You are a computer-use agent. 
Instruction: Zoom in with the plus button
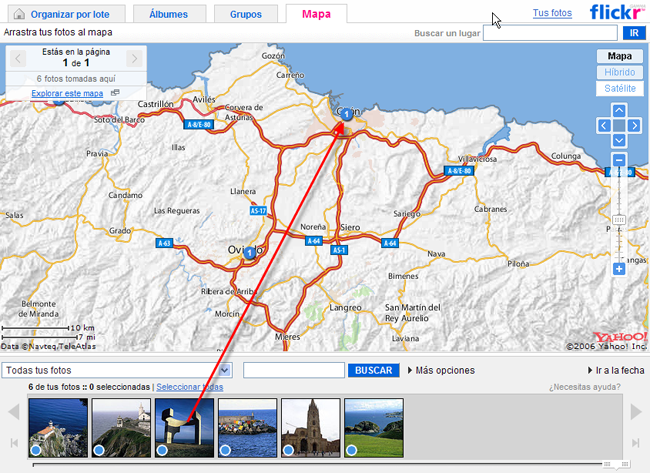[x=619, y=269]
